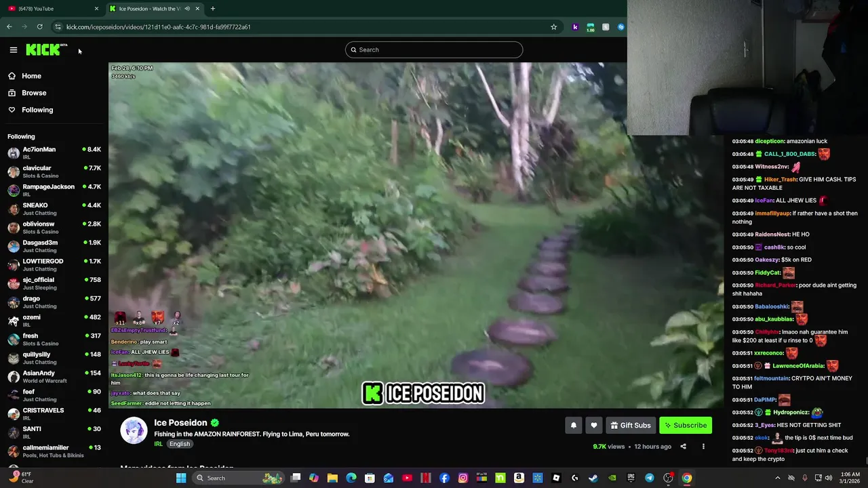Open Telegram from taskbar
Screen dimensions: 868x488
click(649, 478)
